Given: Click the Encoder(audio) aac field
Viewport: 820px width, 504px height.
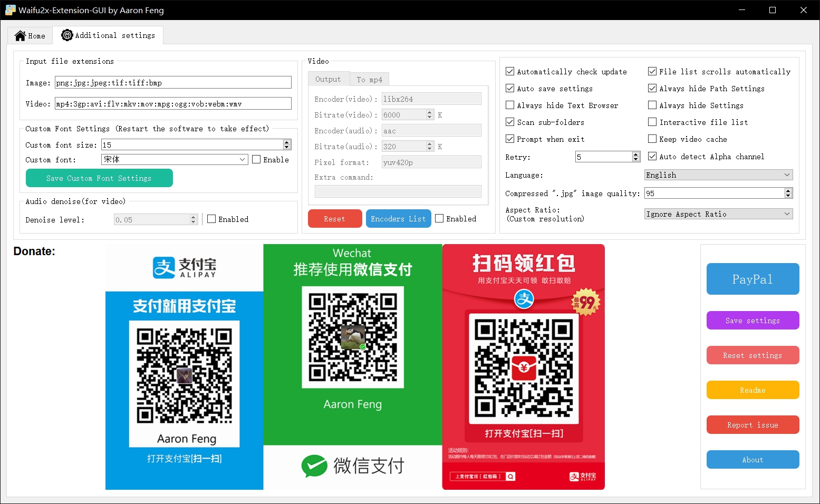Looking at the screenshot, I should pos(431,130).
